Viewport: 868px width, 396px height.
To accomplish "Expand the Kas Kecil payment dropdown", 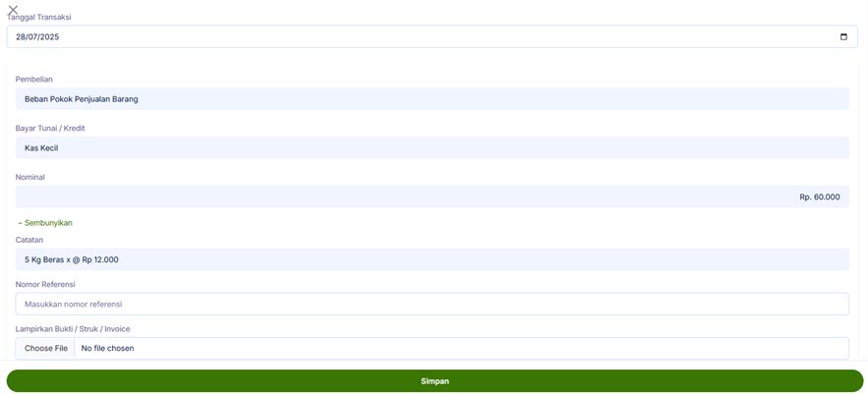I will 432,148.
